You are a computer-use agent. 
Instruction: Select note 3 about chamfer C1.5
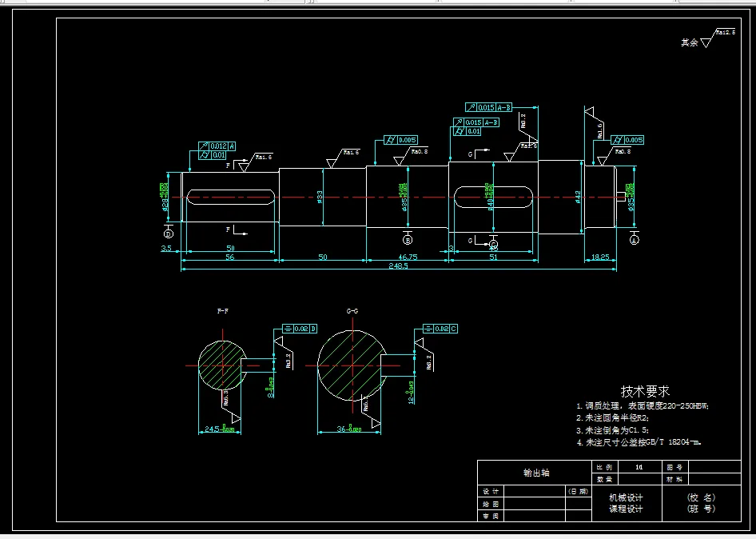[612, 430]
